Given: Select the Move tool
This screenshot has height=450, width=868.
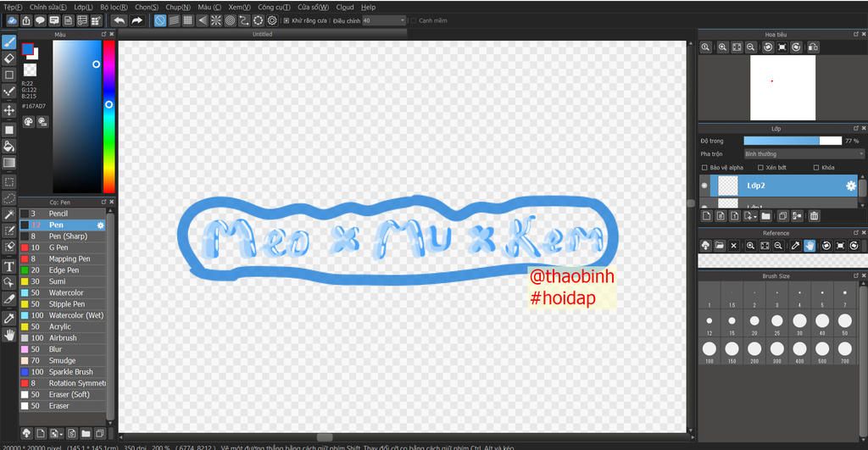Looking at the screenshot, I should point(8,110).
